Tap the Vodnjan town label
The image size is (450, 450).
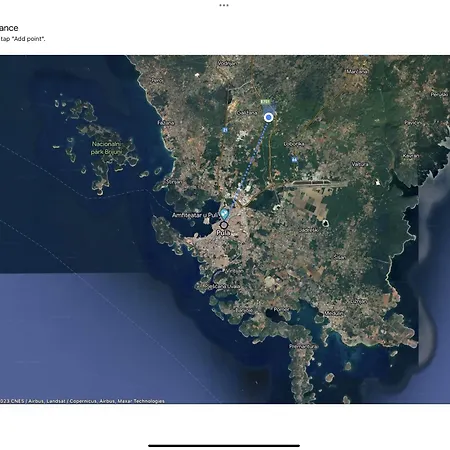[x=227, y=63]
